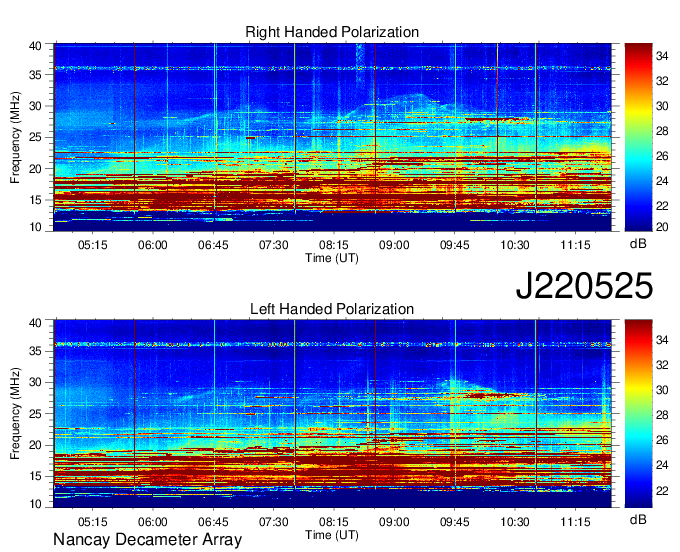Click the 11:15 tick on Left Handed time axis
This screenshot has height=552, width=680.
(575, 522)
